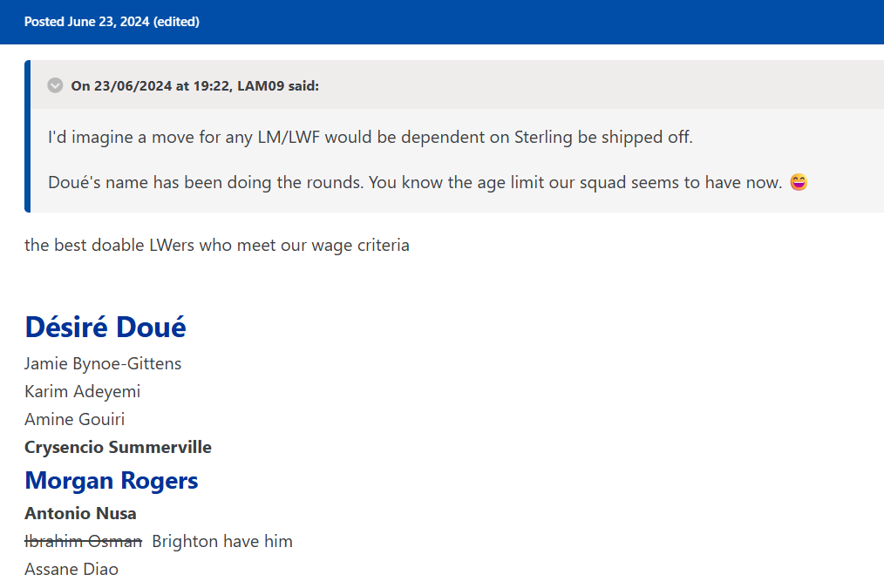Click the bold Crysencio Summerville text

pyautogui.click(x=118, y=447)
